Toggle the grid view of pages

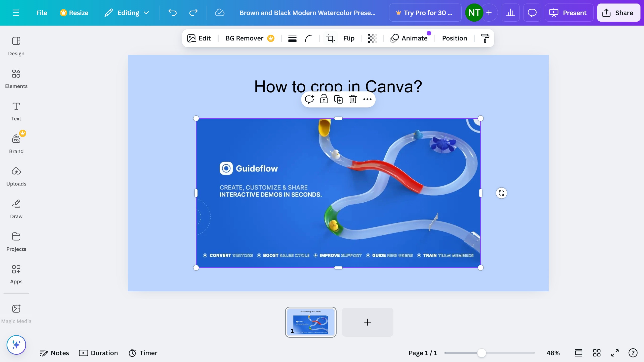click(596, 353)
